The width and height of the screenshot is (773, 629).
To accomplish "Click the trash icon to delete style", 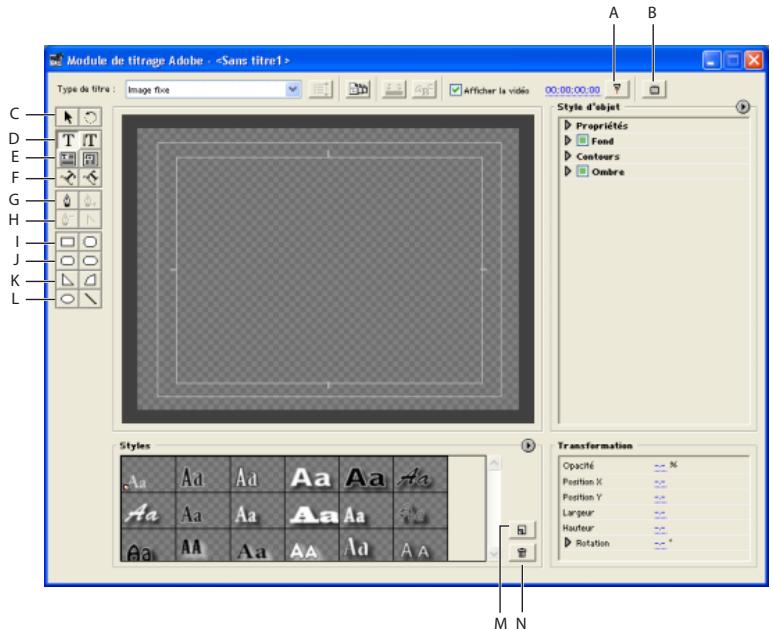I will point(521,552).
